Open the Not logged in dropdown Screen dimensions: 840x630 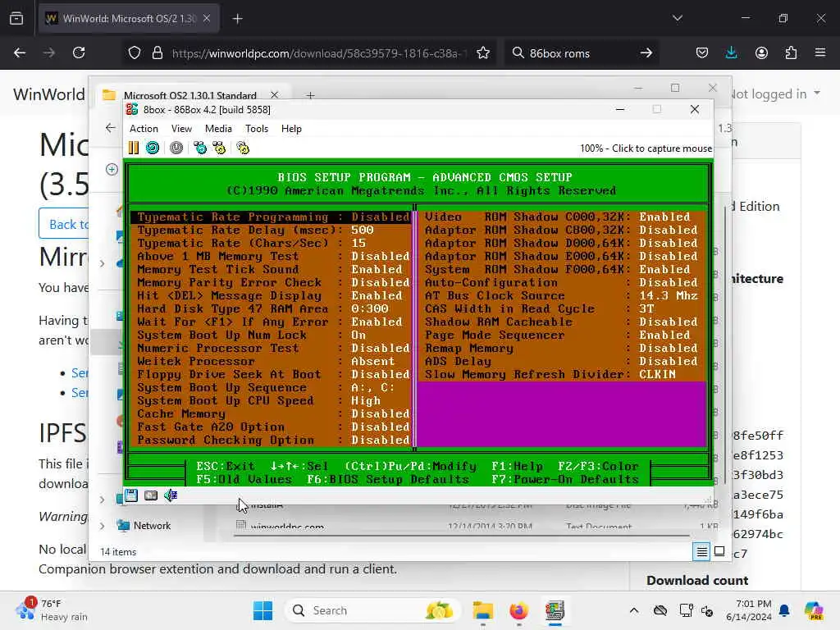775,94
